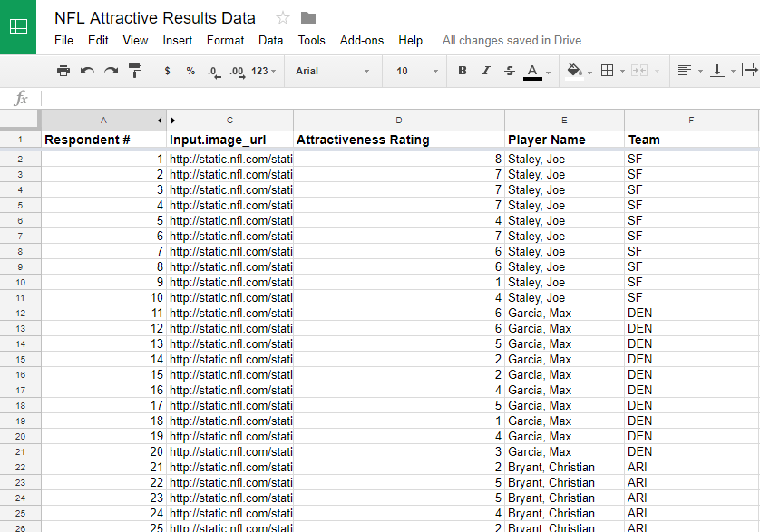Show hidden column via right arrow in column C header
This screenshot has width=760, height=532.
(173, 121)
